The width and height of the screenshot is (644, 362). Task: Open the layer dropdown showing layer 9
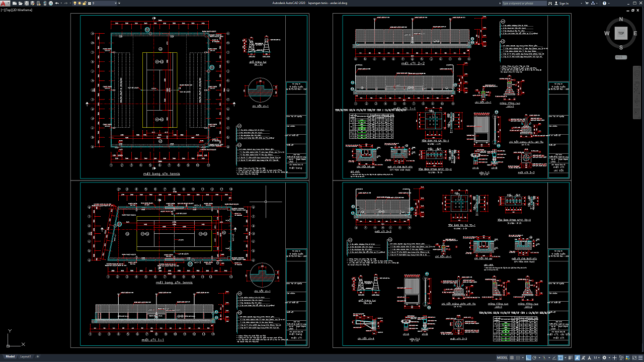(x=103, y=3)
